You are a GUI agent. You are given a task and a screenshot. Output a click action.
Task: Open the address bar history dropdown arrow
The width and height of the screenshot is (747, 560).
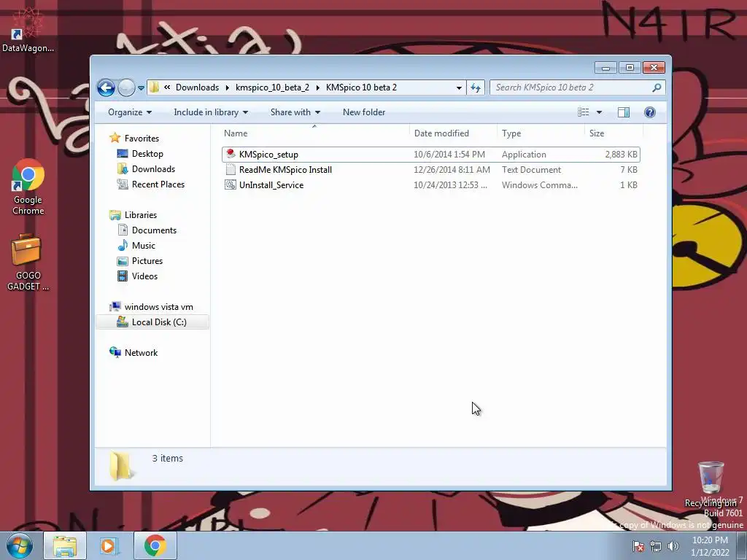(459, 87)
